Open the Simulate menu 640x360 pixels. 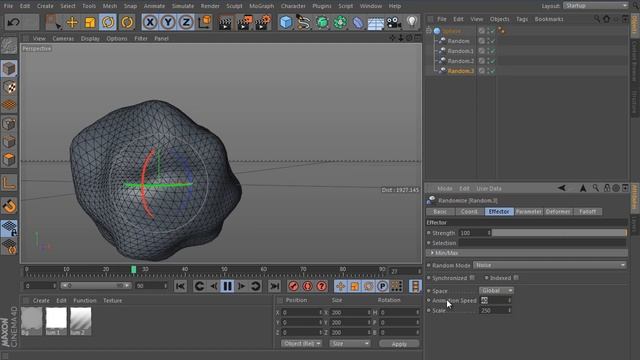tap(182, 6)
